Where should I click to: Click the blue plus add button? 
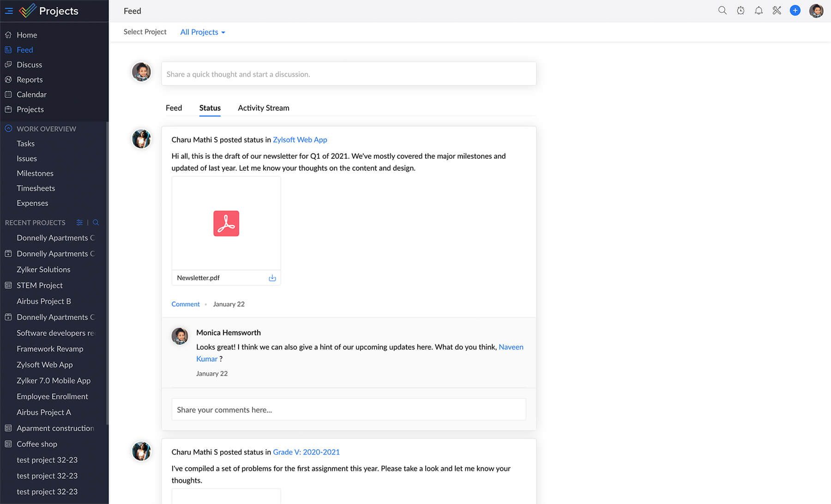click(x=795, y=11)
